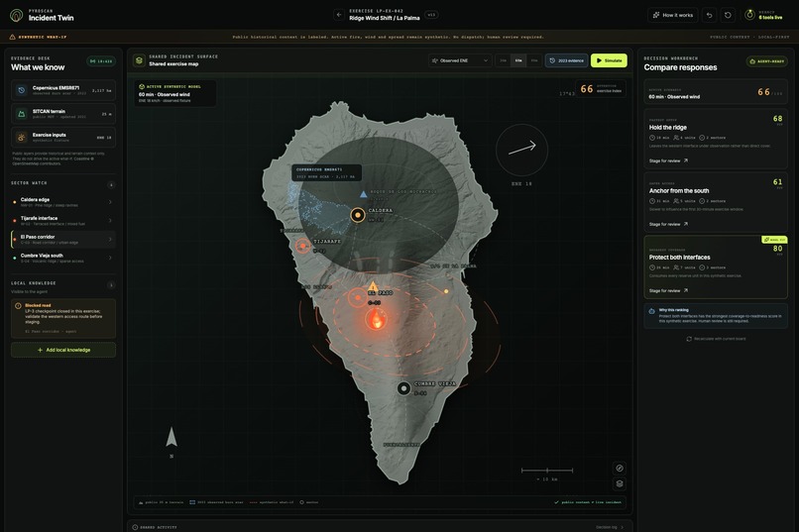The height and width of the screenshot is (532, 799).
Task: Select the Hold the ridge response card
Action: (x=716, y=139)
